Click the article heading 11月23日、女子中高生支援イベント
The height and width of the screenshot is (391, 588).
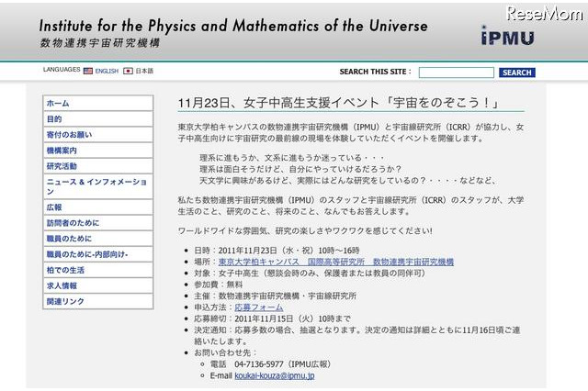(338, 103)
